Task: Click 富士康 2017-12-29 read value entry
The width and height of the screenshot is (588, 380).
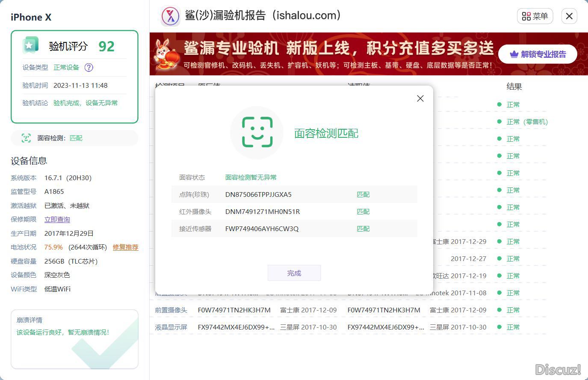Action: pos(460,241)
